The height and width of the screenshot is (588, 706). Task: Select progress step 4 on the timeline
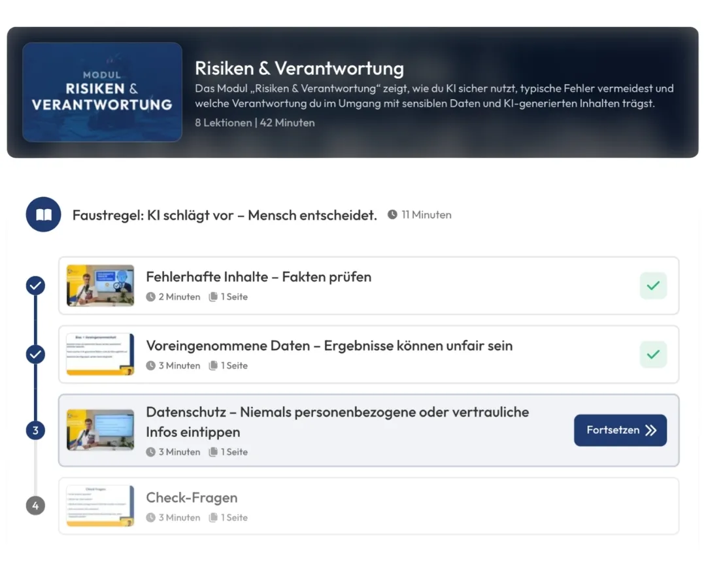[x=35, y=505]
